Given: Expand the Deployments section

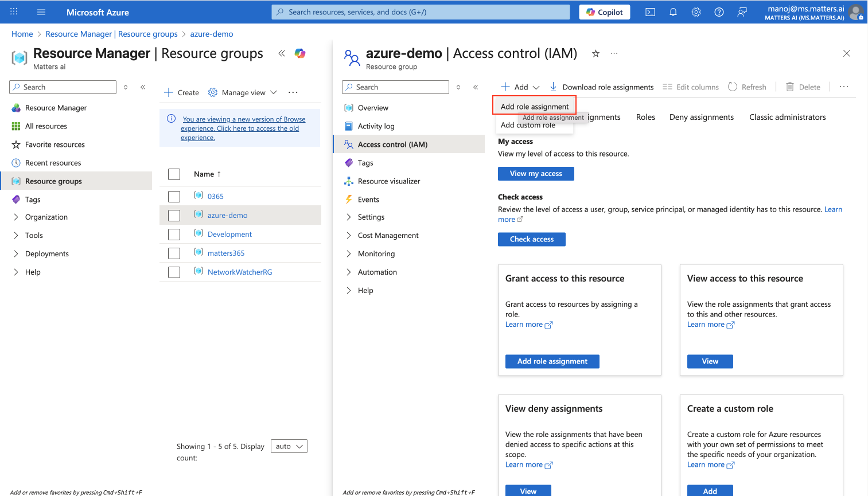Looking at the screenshot, I should (16, 253).
